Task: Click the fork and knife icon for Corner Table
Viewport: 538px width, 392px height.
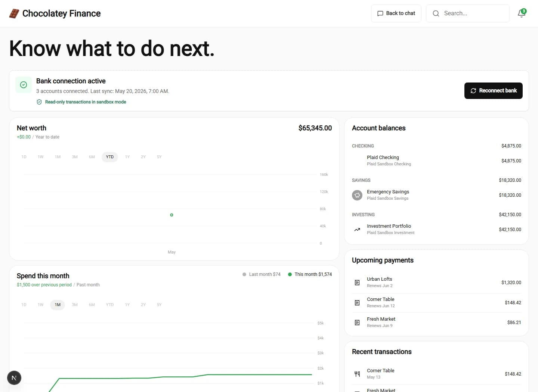Action: point(357,374)
